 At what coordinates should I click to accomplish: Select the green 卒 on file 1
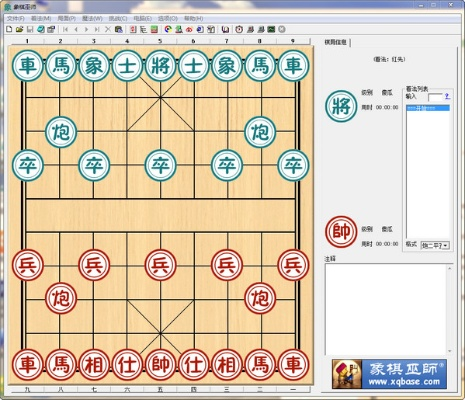tap(28, 165)
